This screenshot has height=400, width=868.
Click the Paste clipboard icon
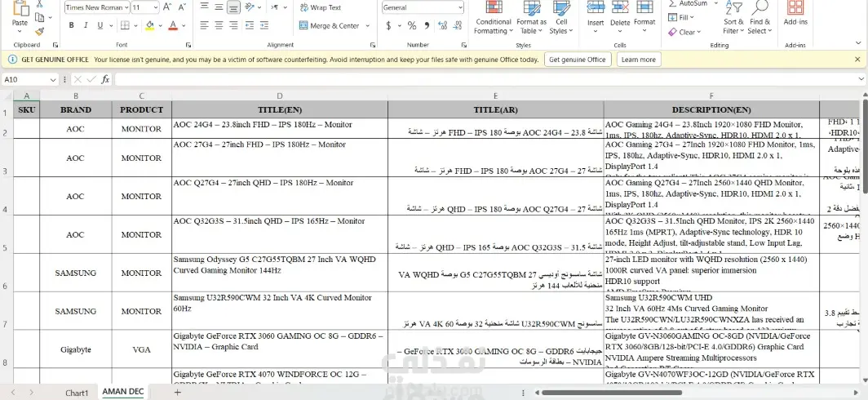pos(20,10)
